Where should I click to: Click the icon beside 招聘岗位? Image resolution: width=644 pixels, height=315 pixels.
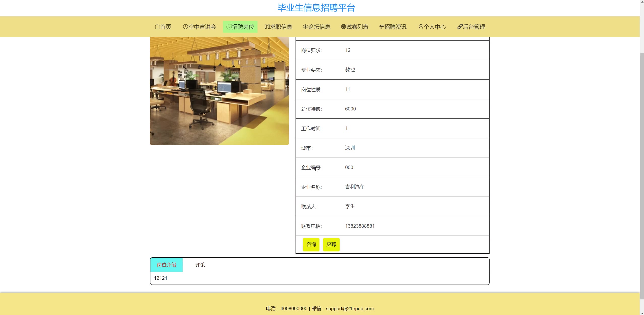coord(229,27)
